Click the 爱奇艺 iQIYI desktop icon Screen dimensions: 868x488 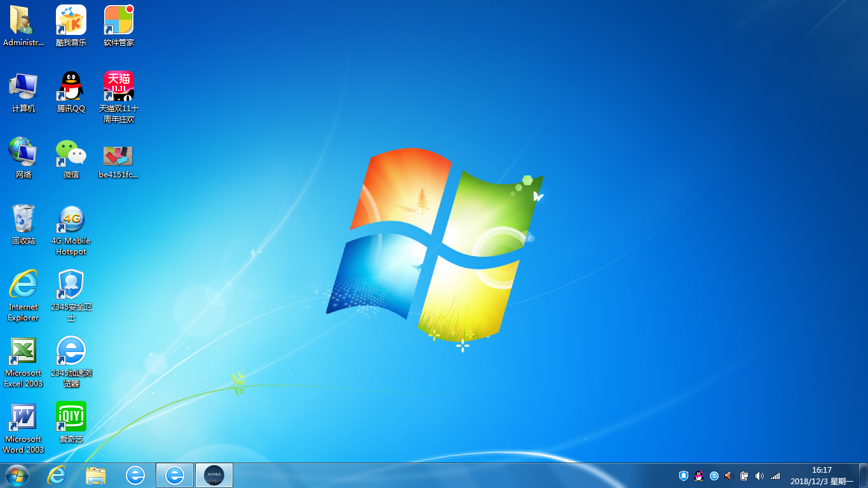point(71,417)
